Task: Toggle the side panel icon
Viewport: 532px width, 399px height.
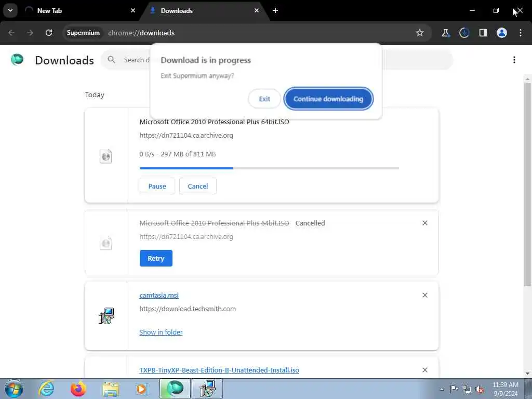Action: point(483,33)
